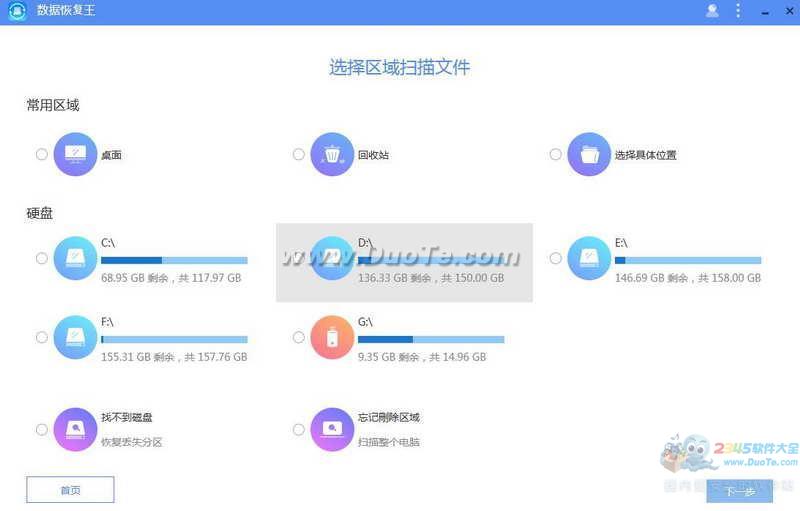
Task: Click the 首页 home button
Action: [x=70, y=490]
